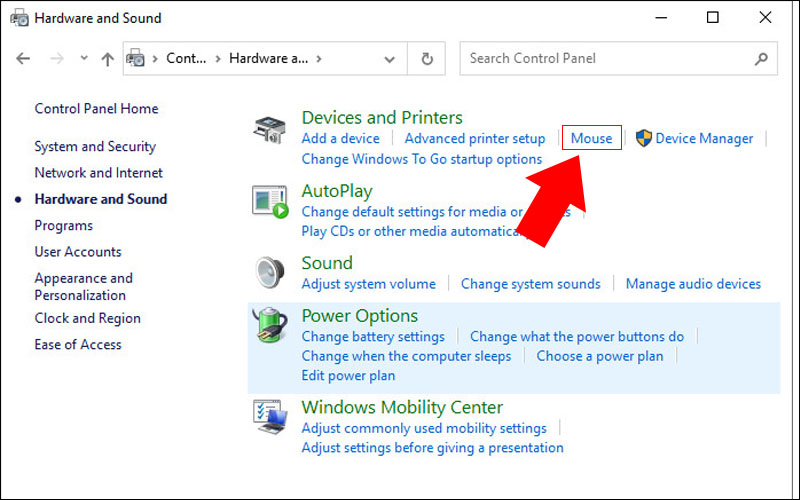Open the Programs category
The image size is (800, 500).
pos(64,226)
